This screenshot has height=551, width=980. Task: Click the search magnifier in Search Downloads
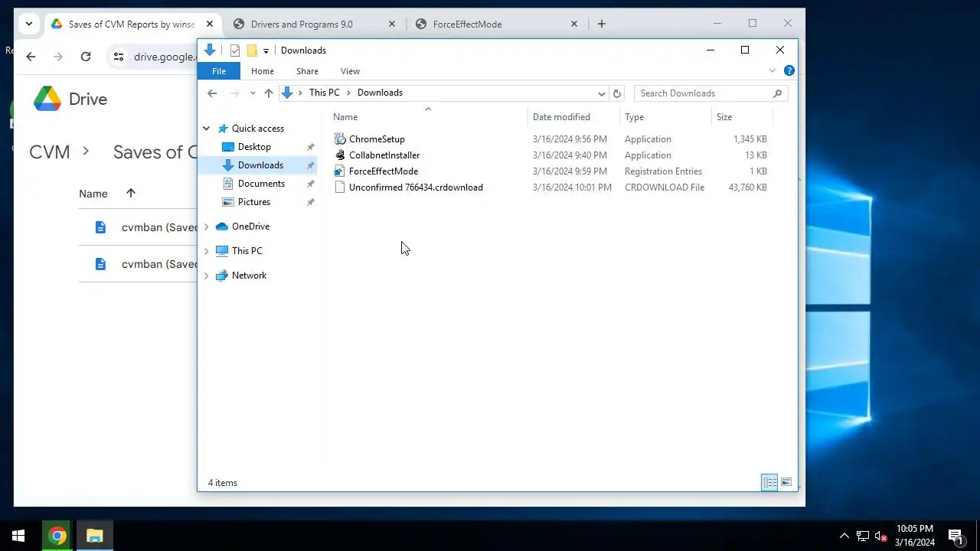click(x=777, y=93)
